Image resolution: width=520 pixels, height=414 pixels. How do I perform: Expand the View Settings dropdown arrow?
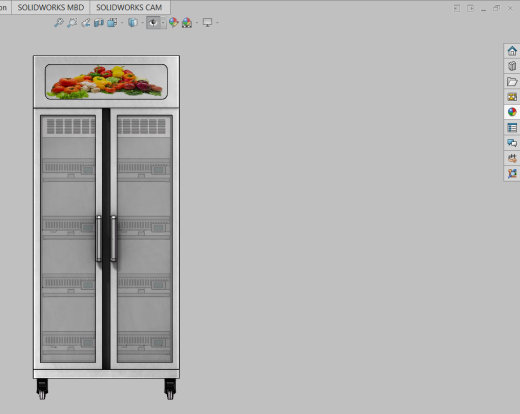pos(217,23)
